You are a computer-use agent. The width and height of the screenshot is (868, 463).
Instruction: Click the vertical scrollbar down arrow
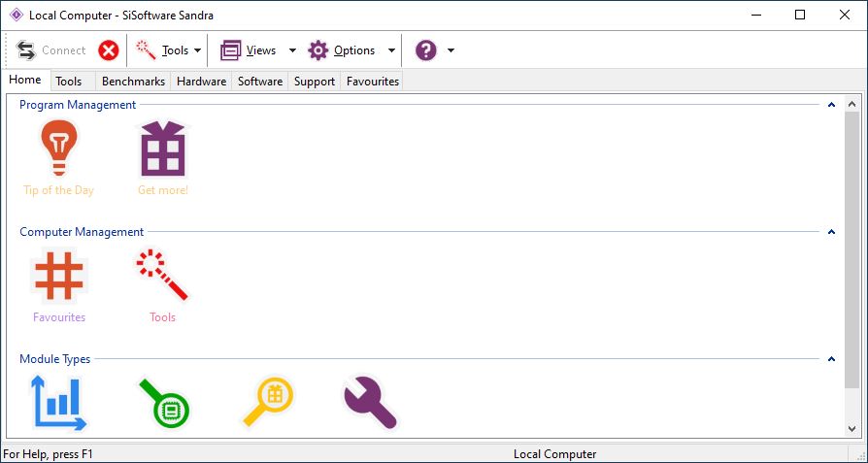point(851,429)
